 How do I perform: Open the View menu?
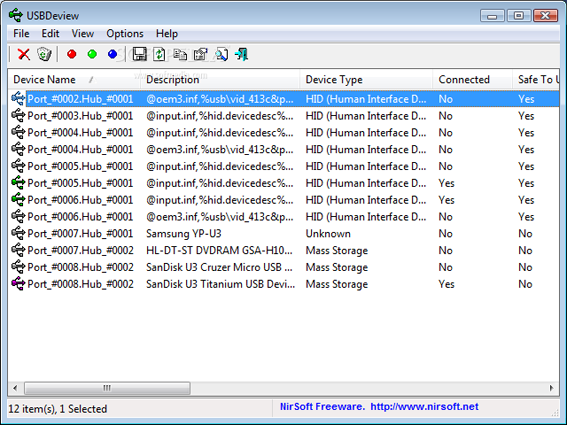click(83, 34)
